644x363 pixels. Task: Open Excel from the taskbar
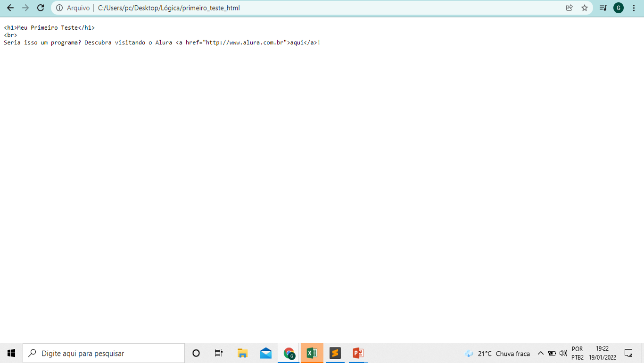pyautogui.click(x=312, y=353)
